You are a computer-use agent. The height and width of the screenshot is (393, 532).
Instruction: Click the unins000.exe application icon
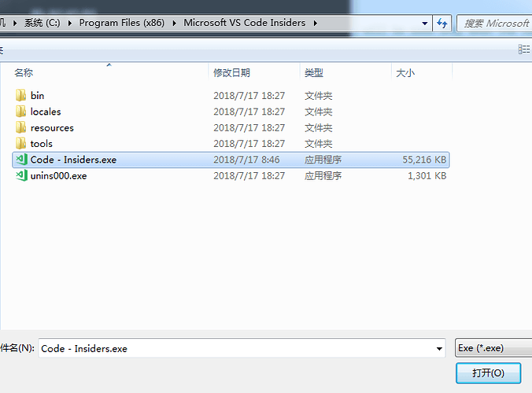(21, 175)
